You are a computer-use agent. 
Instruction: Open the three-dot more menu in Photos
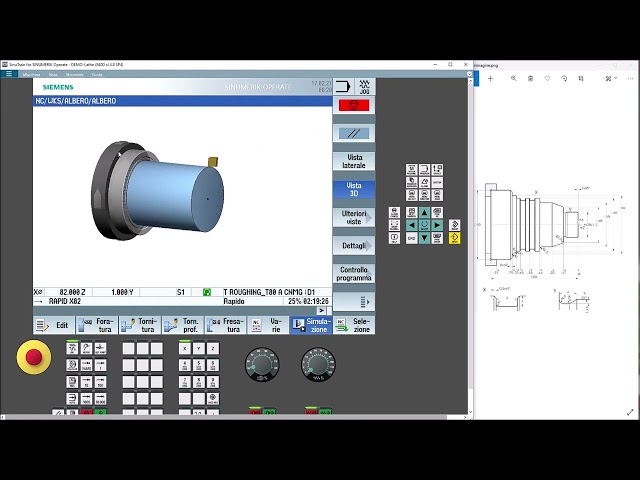630,78
